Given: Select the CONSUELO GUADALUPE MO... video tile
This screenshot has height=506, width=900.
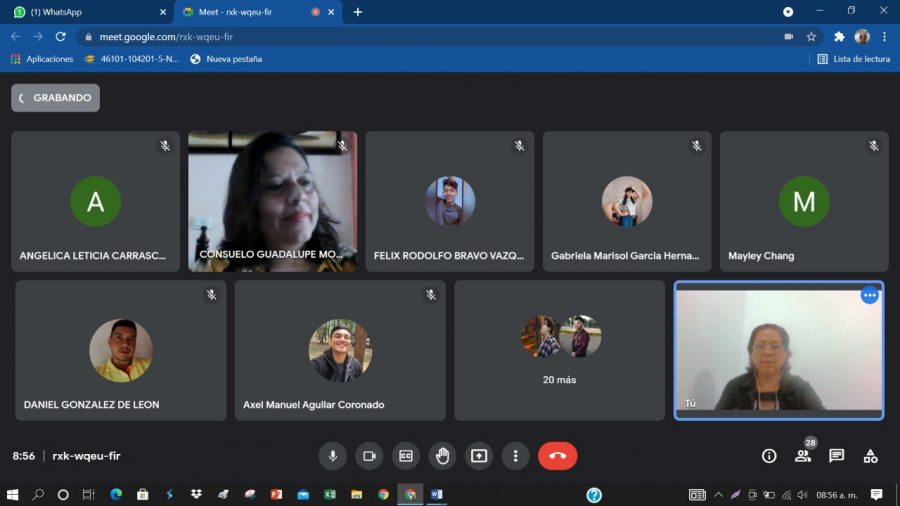Looking at the screenshot, I should coord(273,201).
